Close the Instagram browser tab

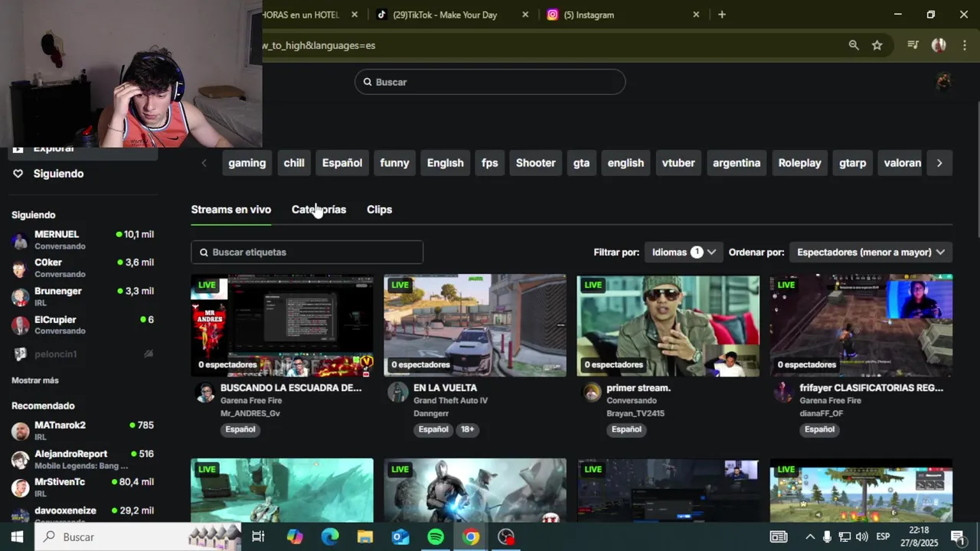(696, 15)
